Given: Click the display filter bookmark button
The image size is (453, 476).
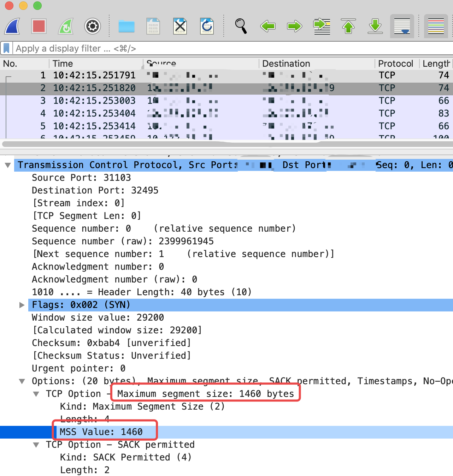Looking at the screenshot, I should click(x=7, y=48).
